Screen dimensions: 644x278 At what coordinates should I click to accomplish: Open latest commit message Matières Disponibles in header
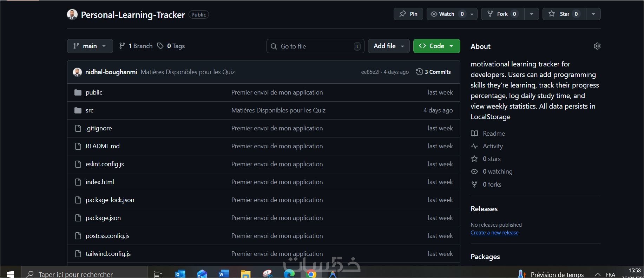pos(188,72)
